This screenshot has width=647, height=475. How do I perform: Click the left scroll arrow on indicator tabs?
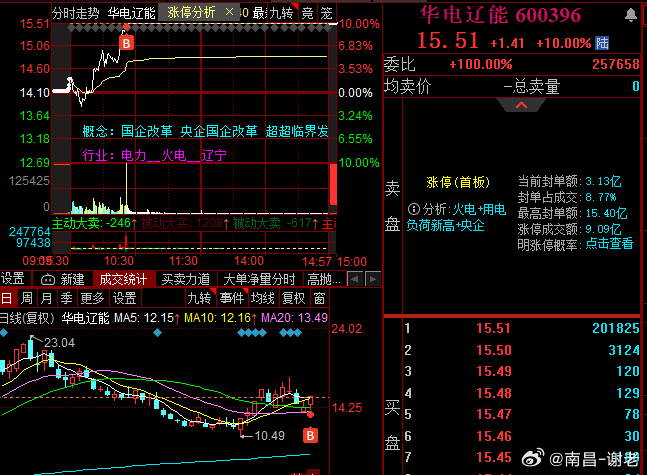(x=354, y=279)
